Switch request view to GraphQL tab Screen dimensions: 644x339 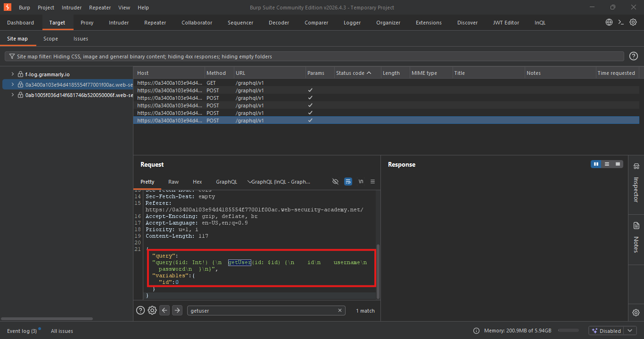pos(226,182)
